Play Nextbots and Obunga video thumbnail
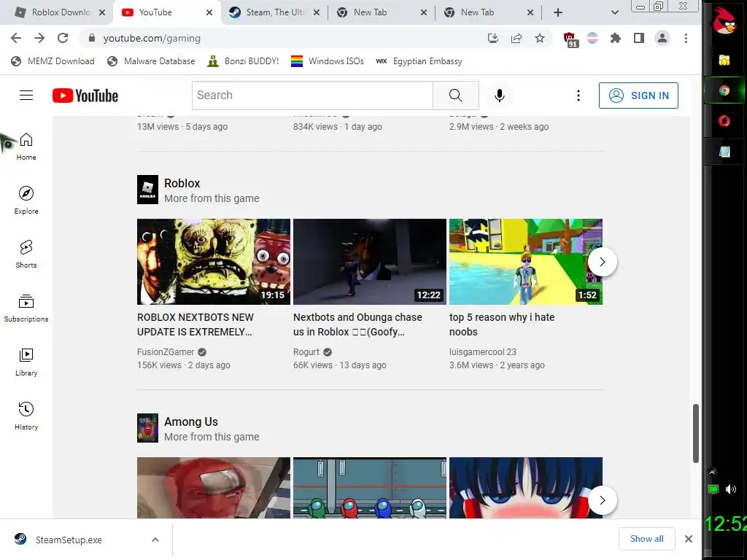 [370, 262]
